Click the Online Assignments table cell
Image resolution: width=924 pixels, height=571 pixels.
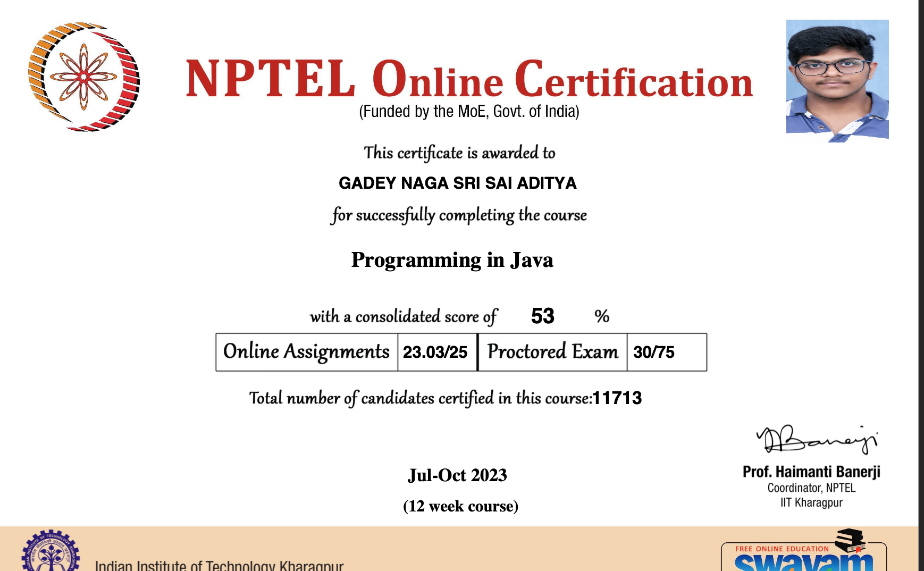pos(307,352)
